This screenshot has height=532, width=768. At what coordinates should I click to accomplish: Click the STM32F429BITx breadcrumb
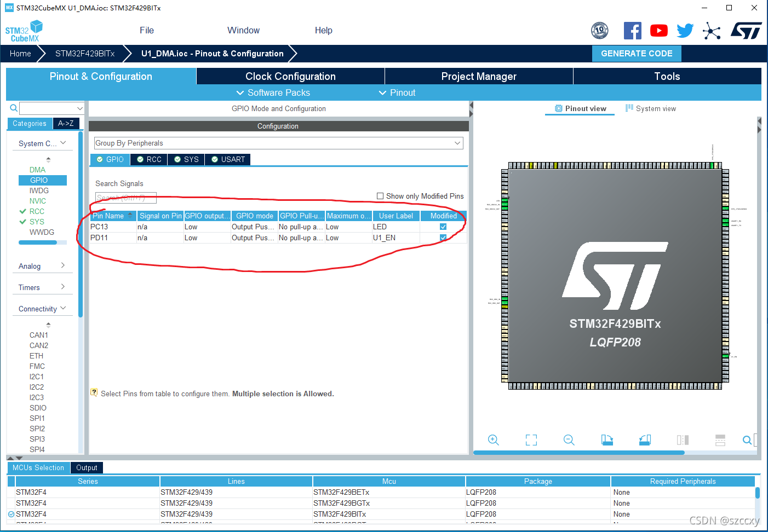tap(85, 54)
